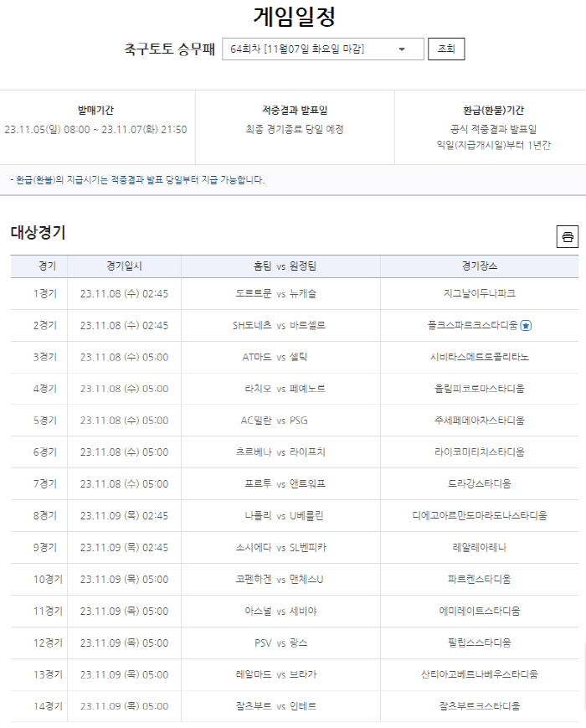Click the date cell of 9경기
This screenshot has height=728, width=586.
coord(124,548)
